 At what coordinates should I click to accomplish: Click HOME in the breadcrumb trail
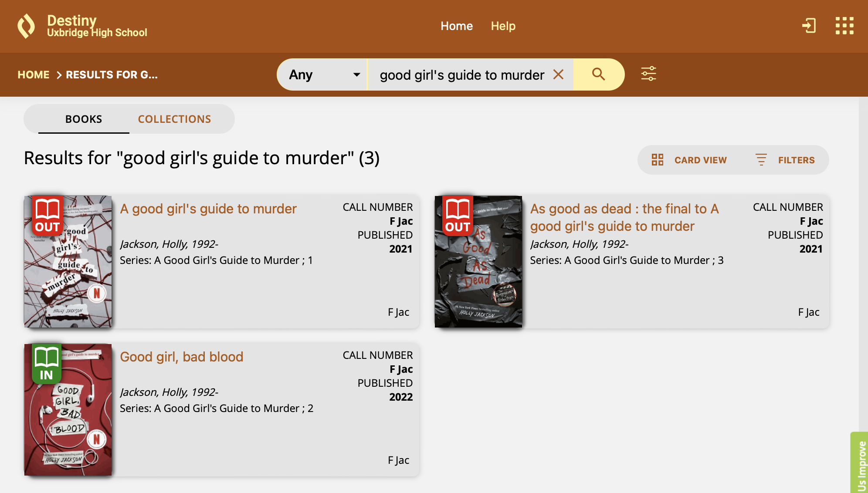pyautogui.click(x=34, y=75)
